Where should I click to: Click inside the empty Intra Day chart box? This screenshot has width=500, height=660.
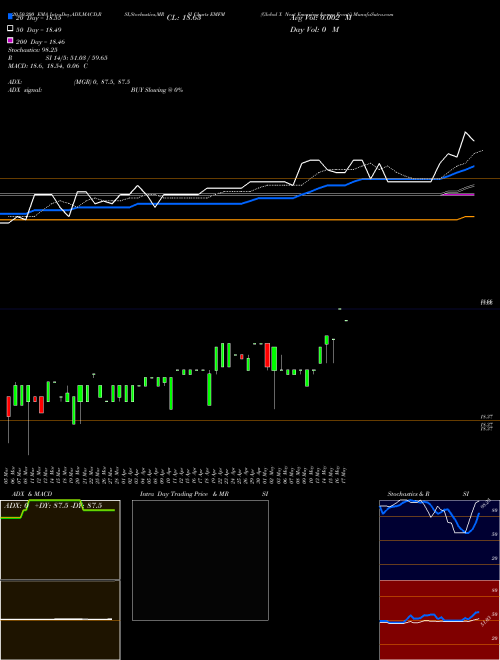(200, 560)
